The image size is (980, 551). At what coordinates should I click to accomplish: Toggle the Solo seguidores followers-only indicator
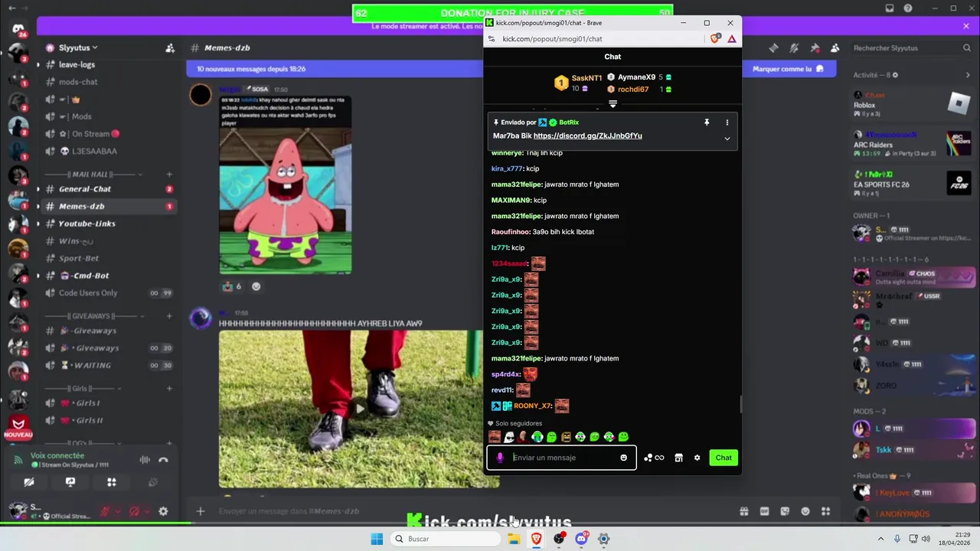click(x=514, y=423)
